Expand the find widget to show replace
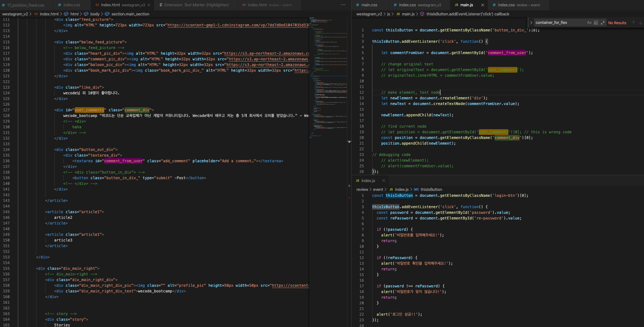 pyautogui.click(x=531, y=23)
